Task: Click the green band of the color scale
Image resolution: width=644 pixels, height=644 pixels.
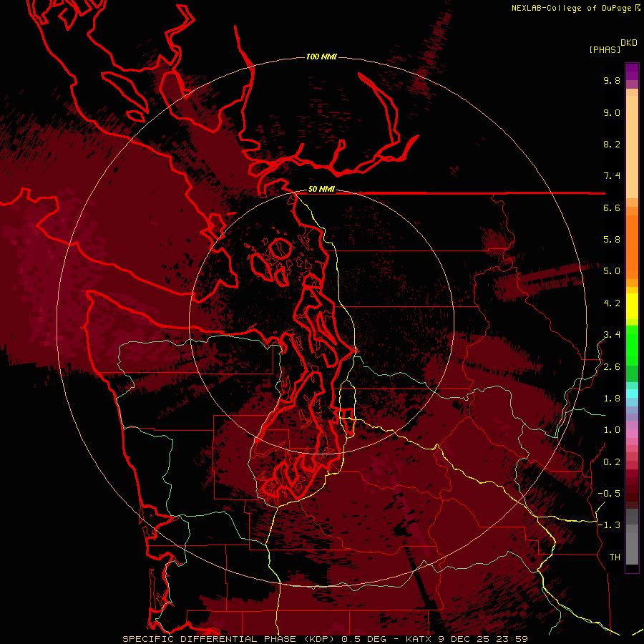Action: (x=632, y=353)
